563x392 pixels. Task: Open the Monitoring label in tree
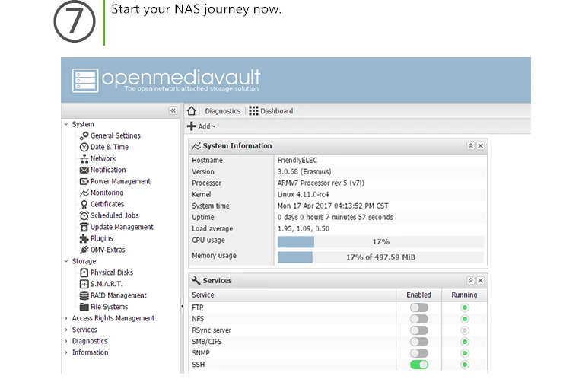point(107,193)
